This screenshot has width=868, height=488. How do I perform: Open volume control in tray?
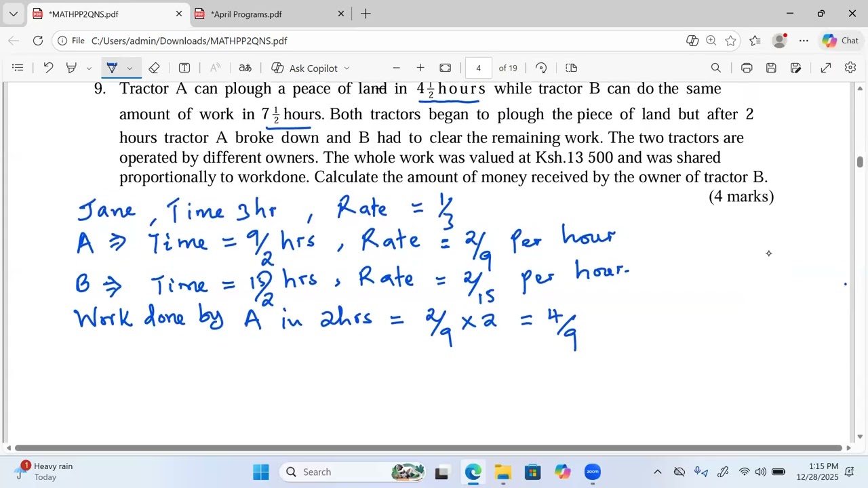760,472
